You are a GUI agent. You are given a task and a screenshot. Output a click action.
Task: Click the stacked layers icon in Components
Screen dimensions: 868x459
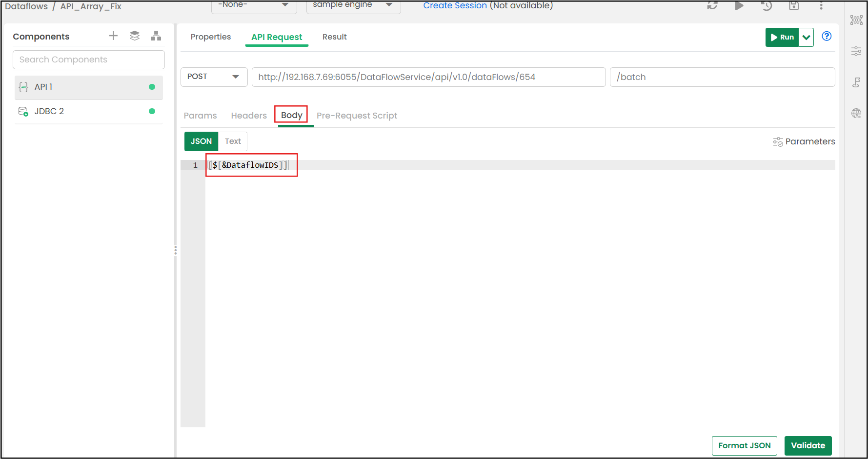point(135,36)
